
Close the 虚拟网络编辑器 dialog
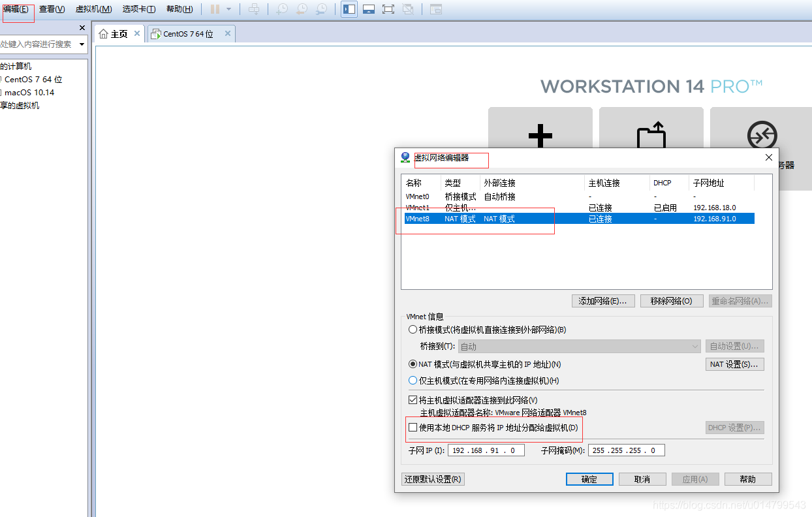point(768,157)
